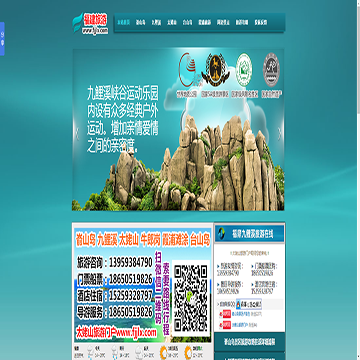Click 酒店住宿 number 15259328797 in banner

pyautogui.click(x=115, y=295)
